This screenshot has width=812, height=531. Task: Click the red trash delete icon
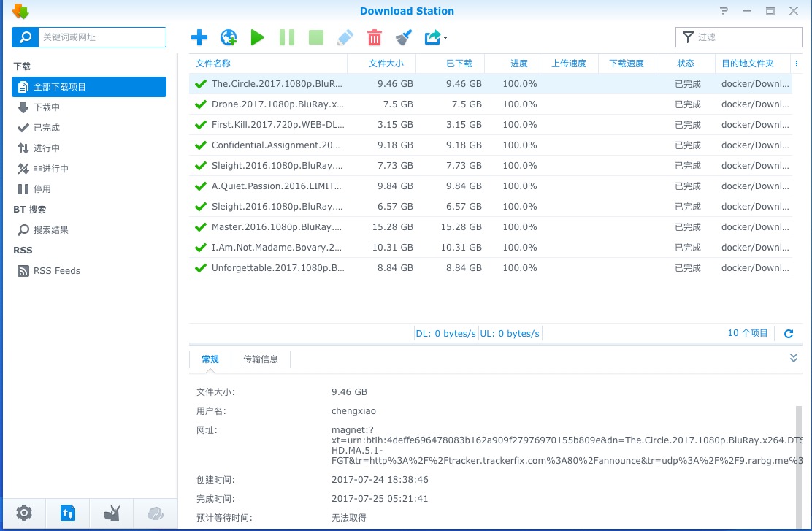(374, 37)
